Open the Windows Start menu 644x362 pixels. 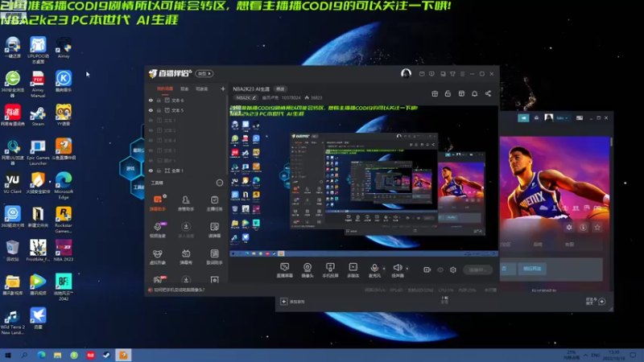[8, 355]
